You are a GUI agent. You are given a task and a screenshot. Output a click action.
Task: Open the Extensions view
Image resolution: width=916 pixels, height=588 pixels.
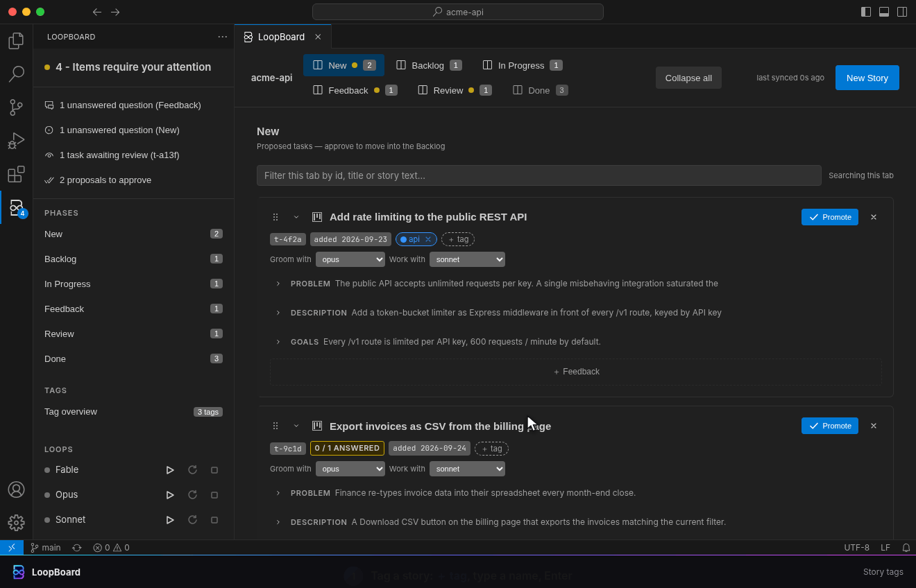pyautogui.click(x=16, y=174)
